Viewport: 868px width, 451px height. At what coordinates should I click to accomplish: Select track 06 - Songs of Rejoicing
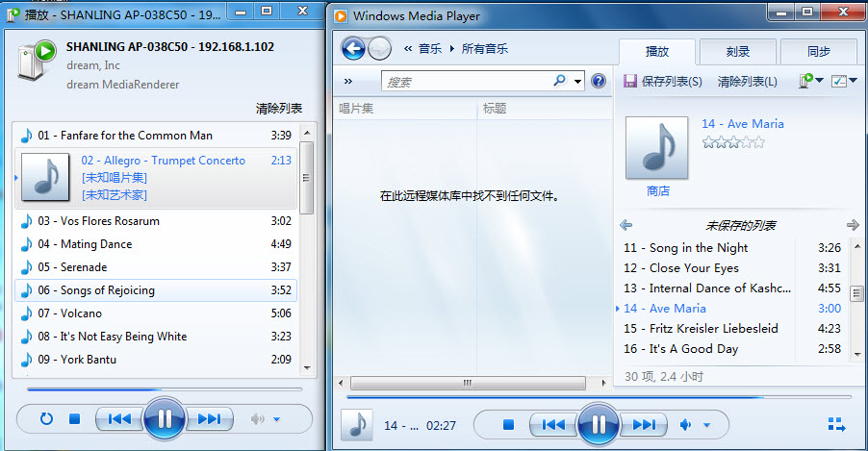pyautogui.click(x=156, y=290)
